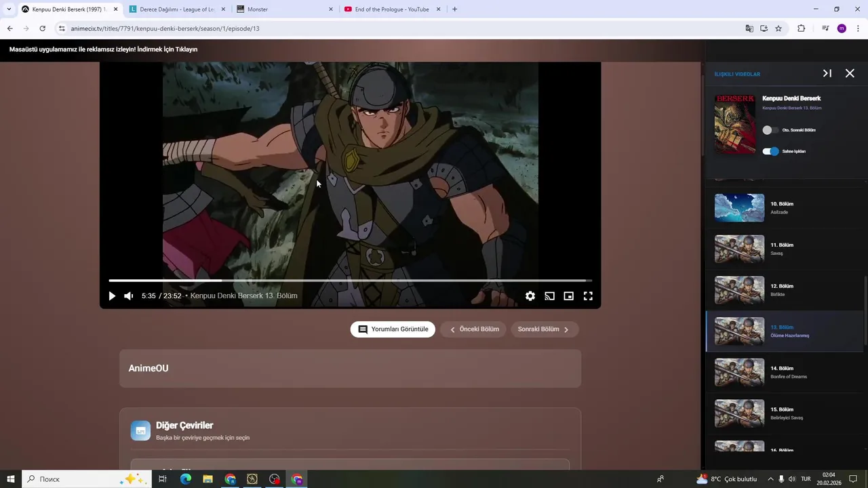Click the Yorumları Görüntüle button
868x488 pixels.
[x=393, y=329]
